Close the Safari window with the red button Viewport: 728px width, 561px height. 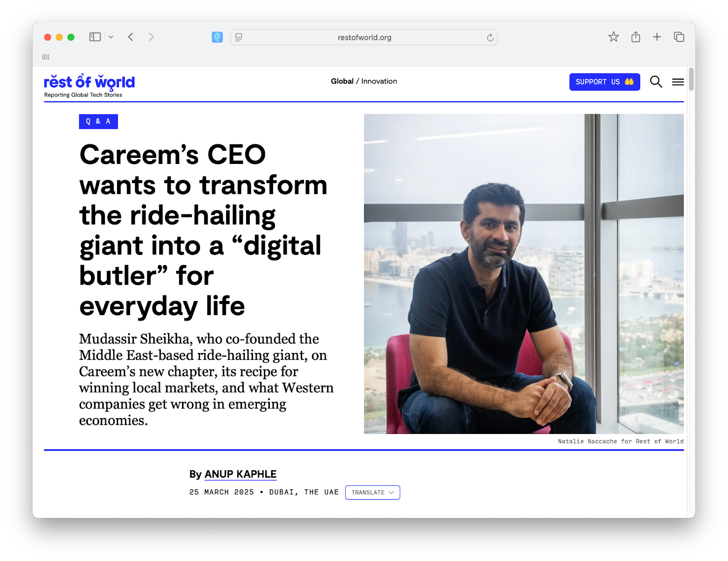(x=47, y=37)
